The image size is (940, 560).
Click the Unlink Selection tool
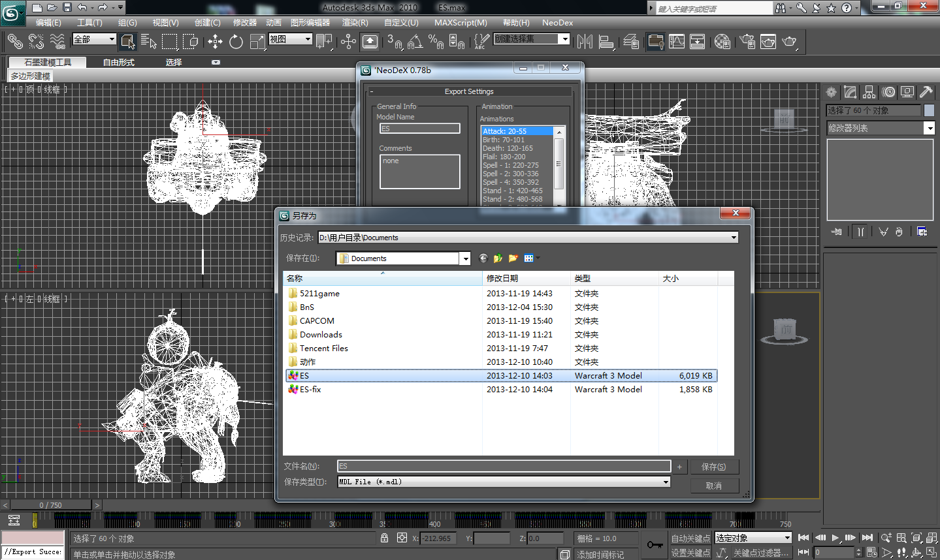click(37, 42)
